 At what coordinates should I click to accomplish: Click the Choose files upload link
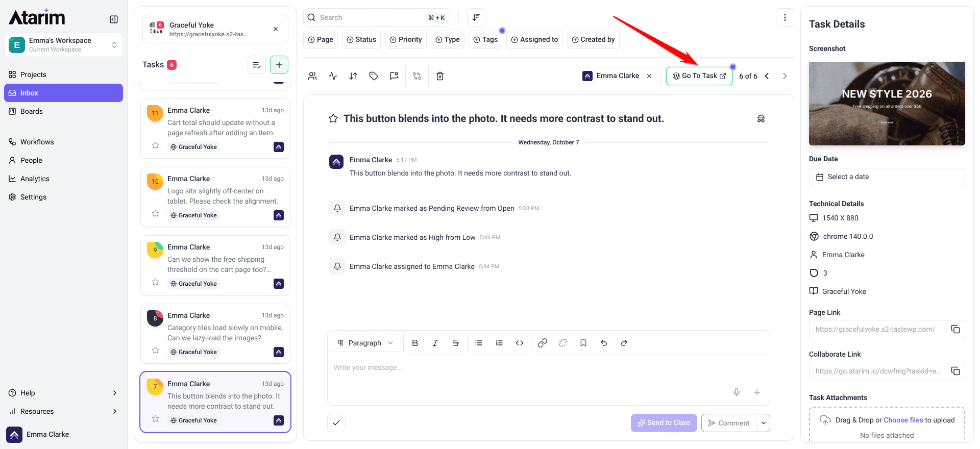pyautogui.click(x=903, y=420)
